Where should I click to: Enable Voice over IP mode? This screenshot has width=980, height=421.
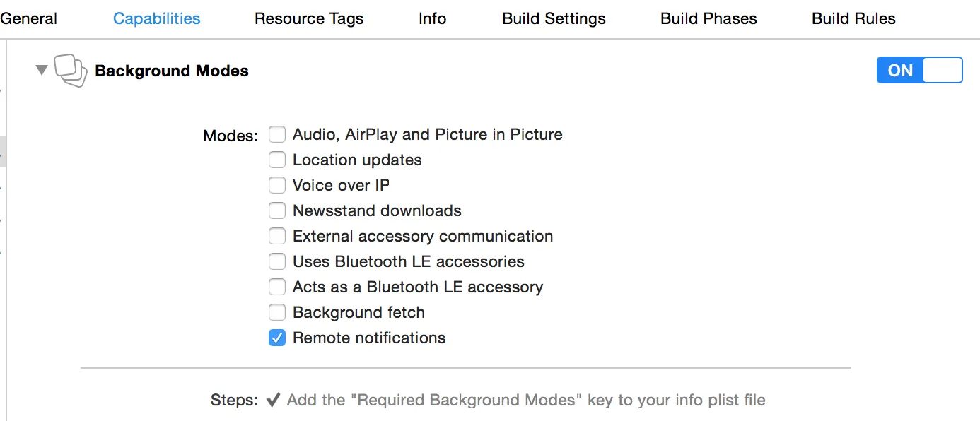pos(277,185)
